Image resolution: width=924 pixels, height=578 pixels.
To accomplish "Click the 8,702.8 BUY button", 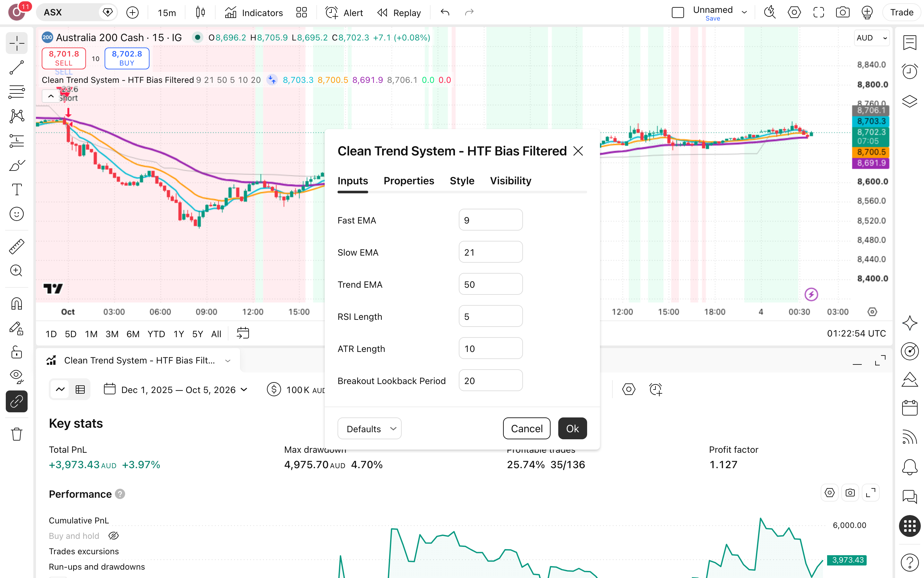I will click(127, 58).
